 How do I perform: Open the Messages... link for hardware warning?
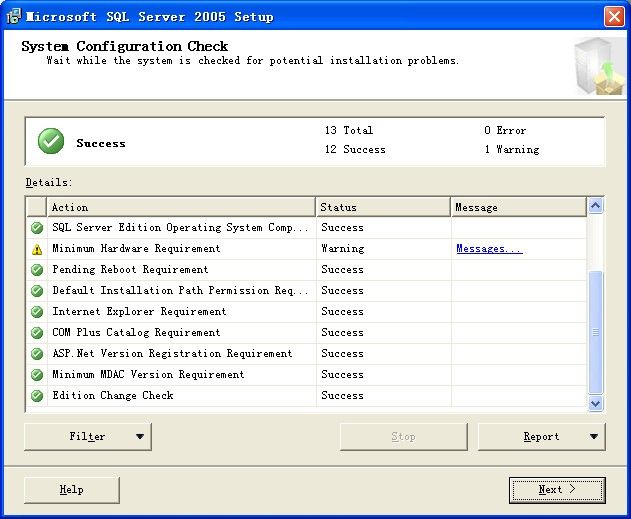tap(489, 249)
